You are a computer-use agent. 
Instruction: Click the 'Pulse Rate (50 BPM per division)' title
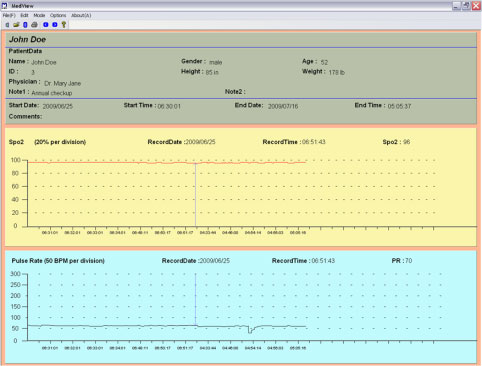(x=58, y=261)
